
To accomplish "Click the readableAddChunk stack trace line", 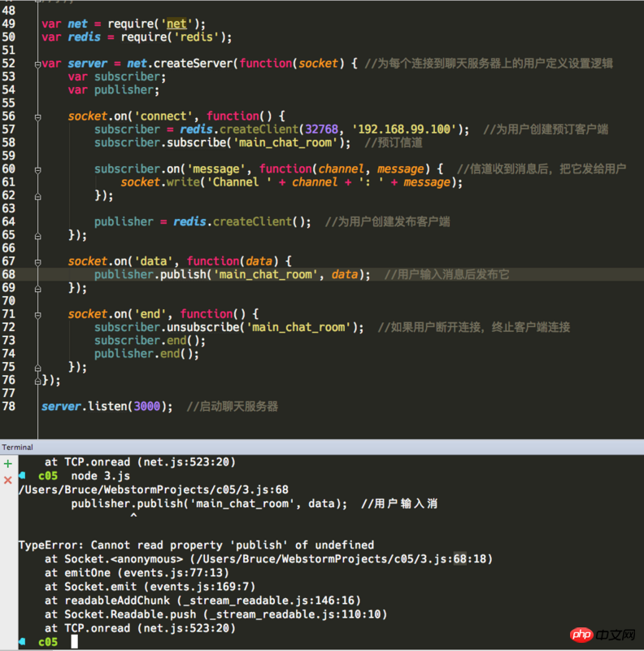I will (203, 601).
